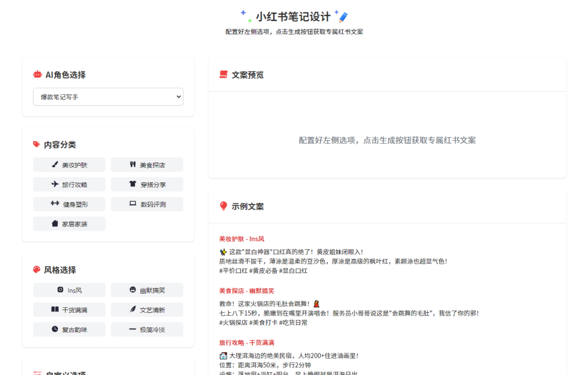Viewport: 588px width, 375px height.
Task: Select the 家居家装 content category
Action: point(69,223)
